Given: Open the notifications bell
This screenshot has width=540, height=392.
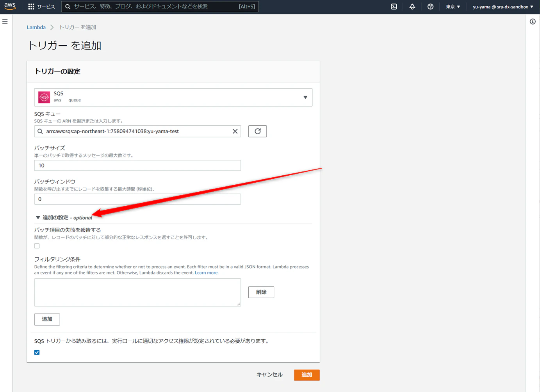Looking at the screenshot, I should coord(412,7).
